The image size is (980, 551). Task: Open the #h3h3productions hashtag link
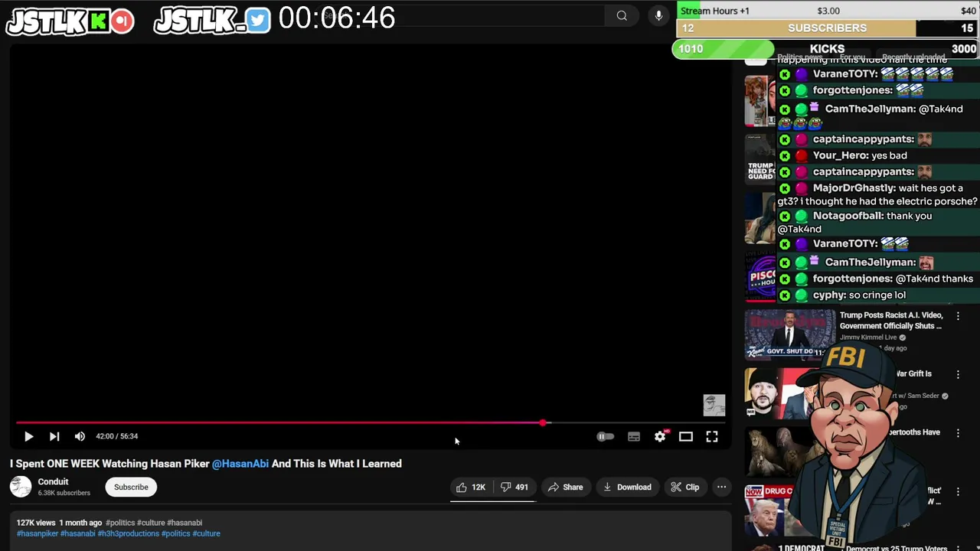pos(128,533)
